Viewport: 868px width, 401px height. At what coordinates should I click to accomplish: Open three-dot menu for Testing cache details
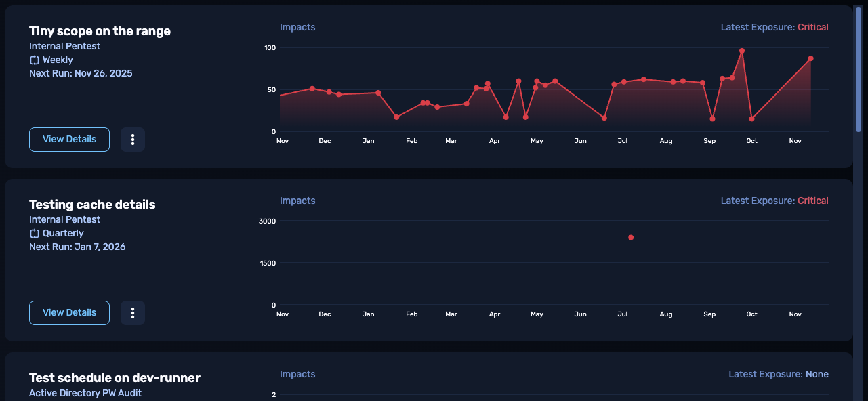[x=133, y=313]
